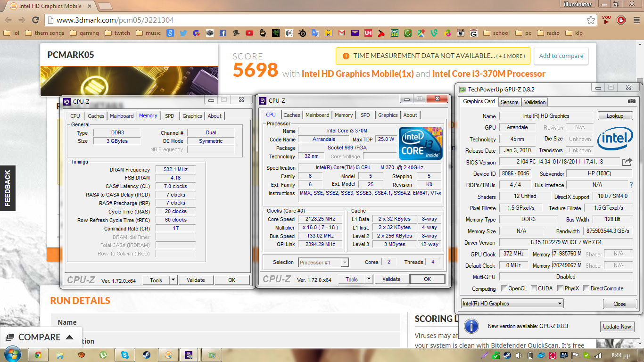Viewport: 644px width, 362px height.
Task: Open the Processor #1 selection dropdown
Action: click(323, 263)
